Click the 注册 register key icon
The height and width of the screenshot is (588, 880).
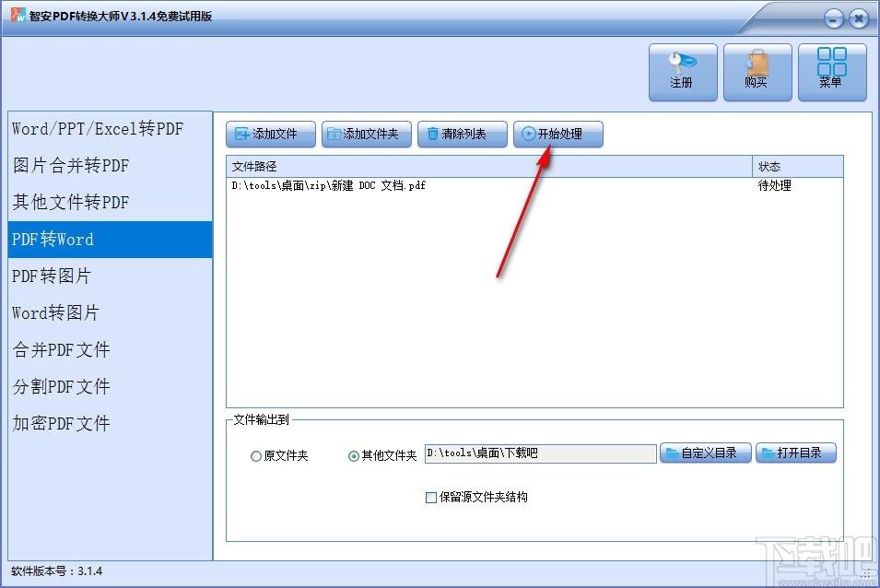point(683,73)
